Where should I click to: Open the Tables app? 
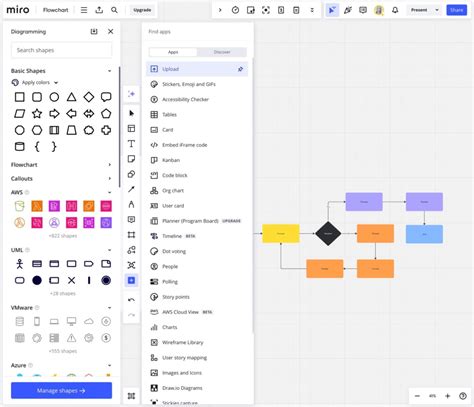coord(197,115)
